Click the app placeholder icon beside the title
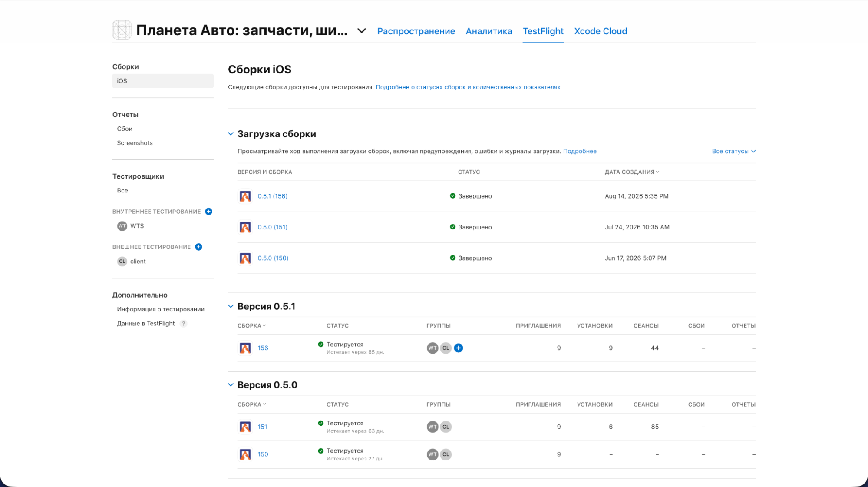 122,30
